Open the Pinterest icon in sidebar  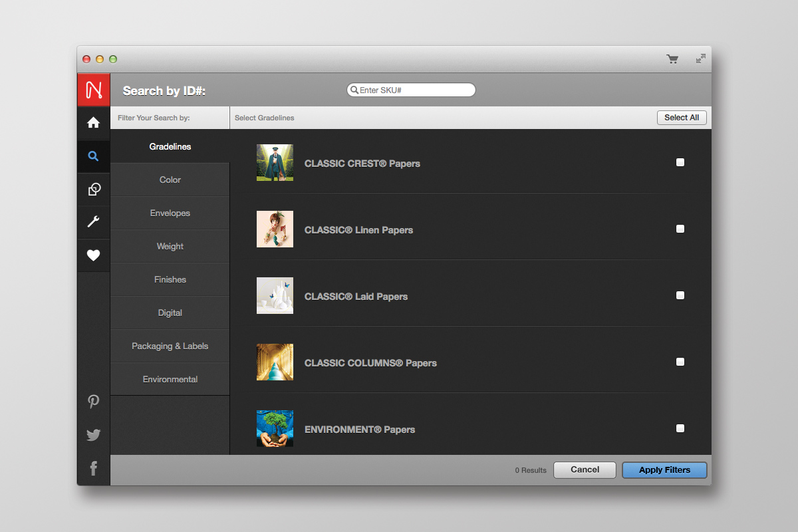[94, 402]
